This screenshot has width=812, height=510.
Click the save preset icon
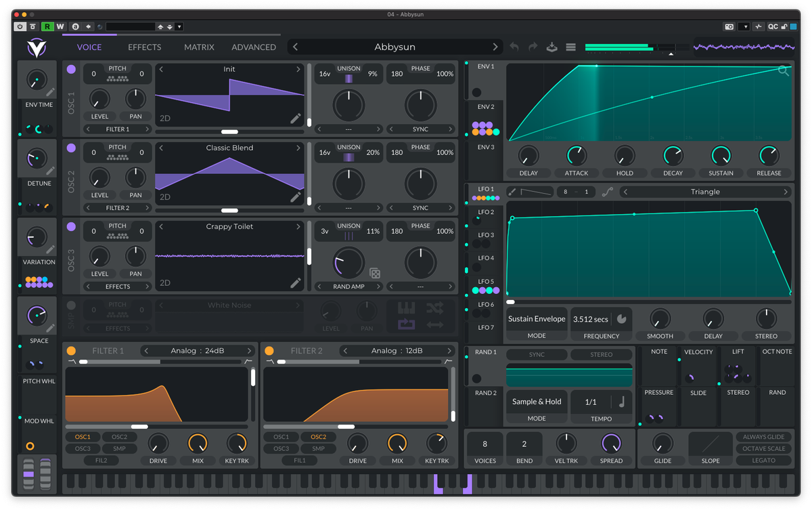[552, 47]
